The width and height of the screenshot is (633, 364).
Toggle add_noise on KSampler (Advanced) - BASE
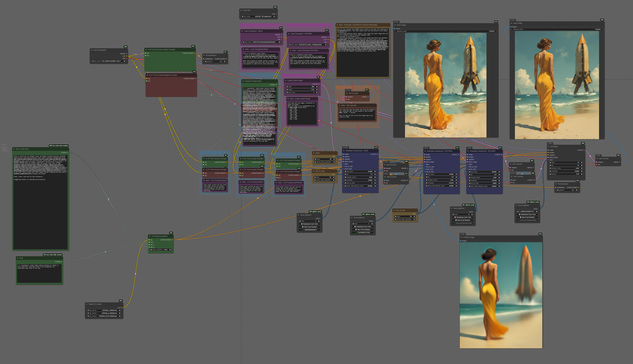[360, 172]
